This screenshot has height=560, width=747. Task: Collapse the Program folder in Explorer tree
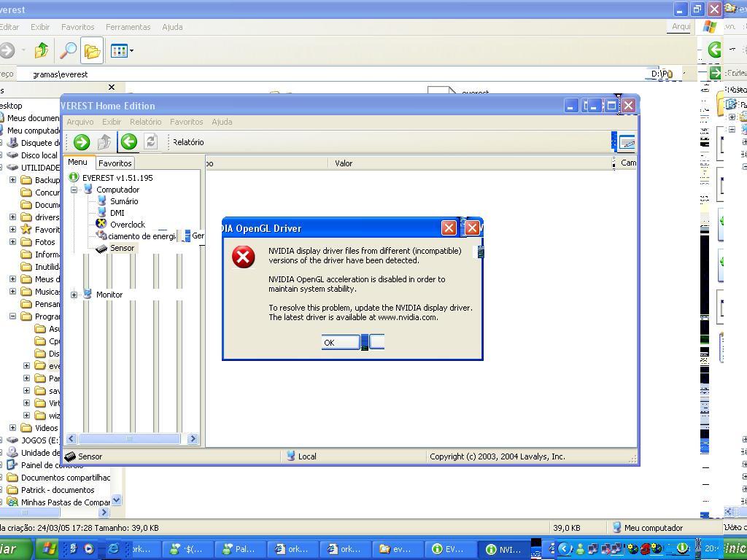13,316
